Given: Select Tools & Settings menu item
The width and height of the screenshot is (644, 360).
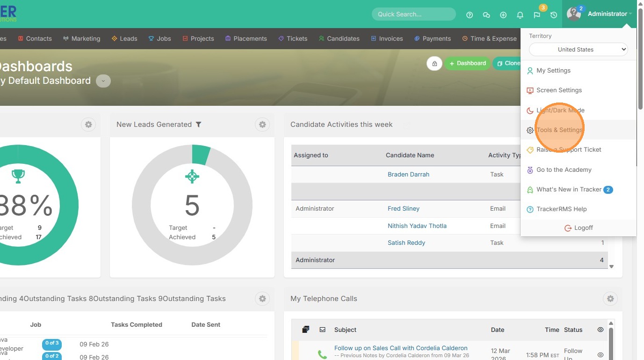Looking at the screenshot, I should (559, 130).
